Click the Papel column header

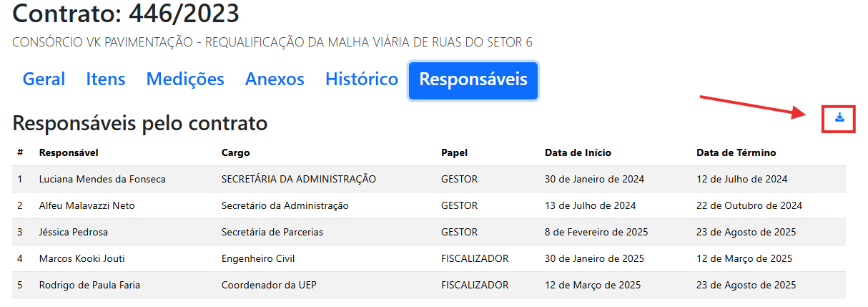[454, 152]
